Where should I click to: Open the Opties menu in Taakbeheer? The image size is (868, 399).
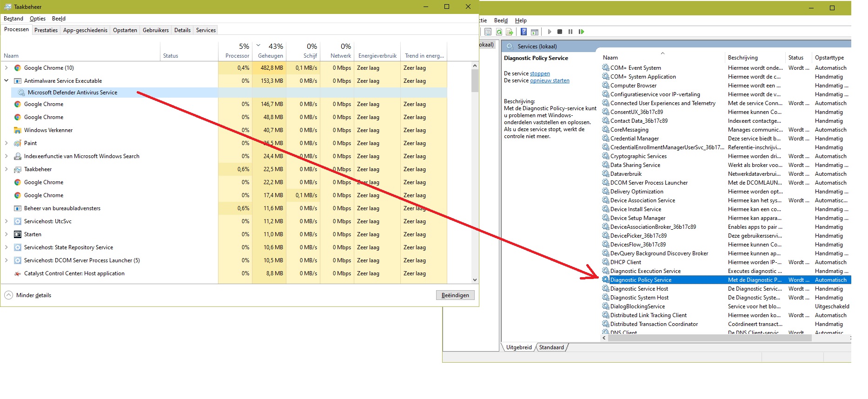pyautogui.click(x=38, y=19)
